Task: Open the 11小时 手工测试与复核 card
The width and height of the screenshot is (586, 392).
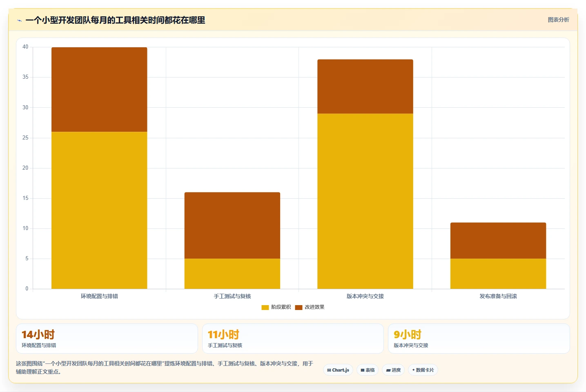Action: 293,339
